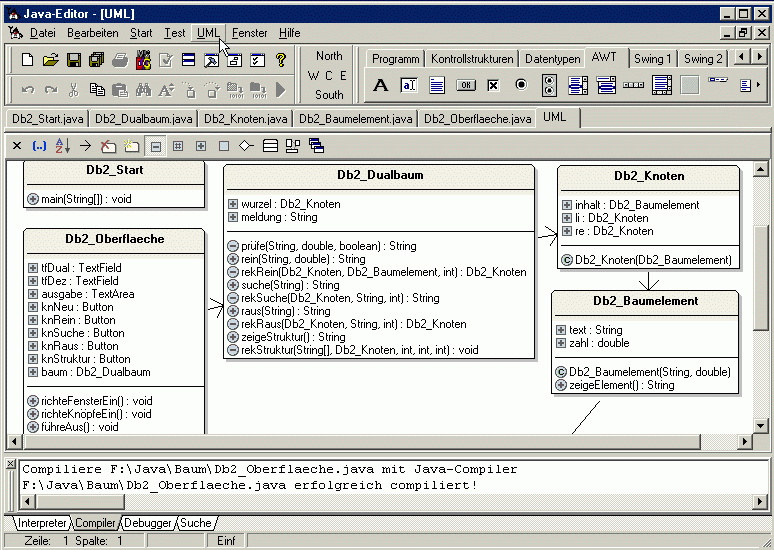This screenshot has width=774, height=550.
Task: Click the binoculars search icon
Action: [x=142, y=90]
